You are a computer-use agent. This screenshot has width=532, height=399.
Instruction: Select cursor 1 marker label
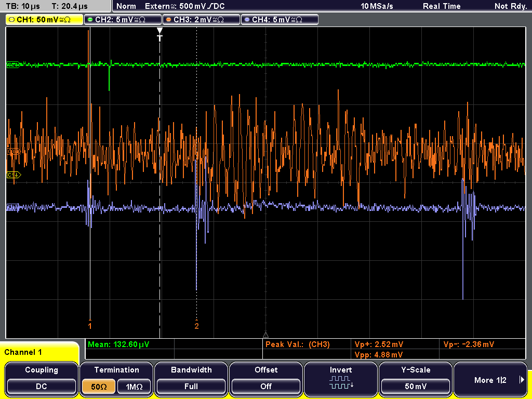[x=90, y=325]
